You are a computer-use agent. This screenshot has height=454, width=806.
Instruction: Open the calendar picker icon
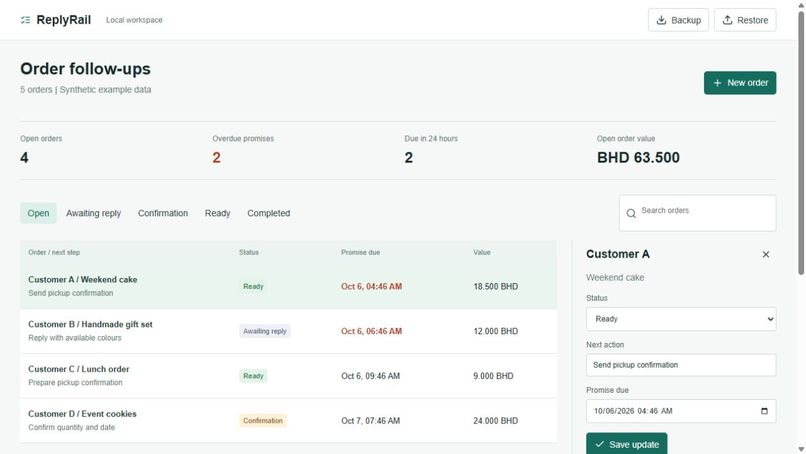(x=764, y=411)
